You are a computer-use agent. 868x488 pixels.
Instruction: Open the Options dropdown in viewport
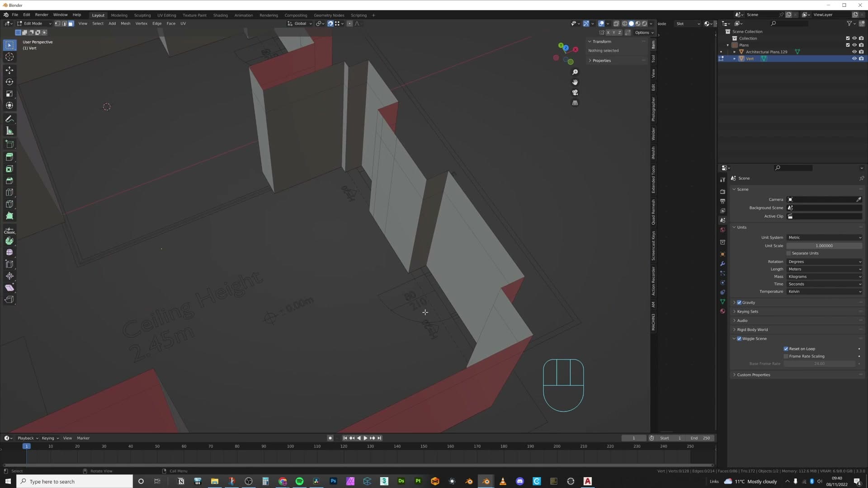point(644,33)
